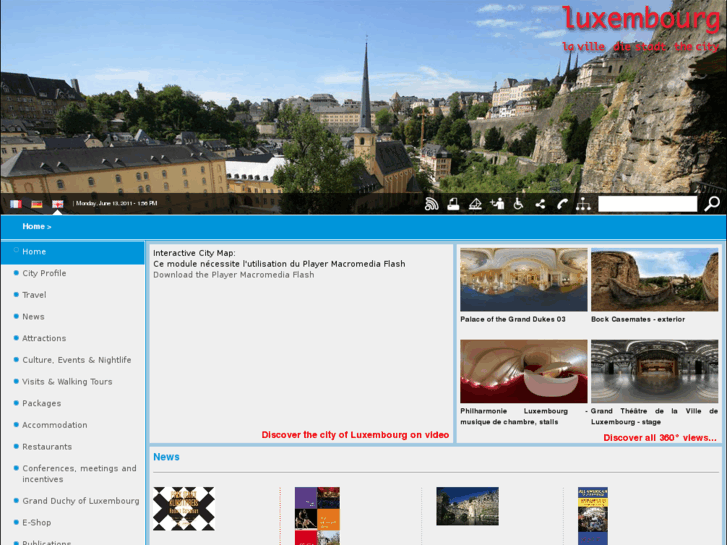Open the blue poster news image
Viewport: 727px width, 545px height.
(x=593, y=516)
